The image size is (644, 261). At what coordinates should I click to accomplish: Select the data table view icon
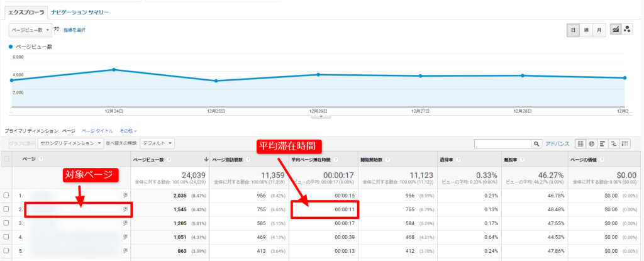tap(580, 143)
